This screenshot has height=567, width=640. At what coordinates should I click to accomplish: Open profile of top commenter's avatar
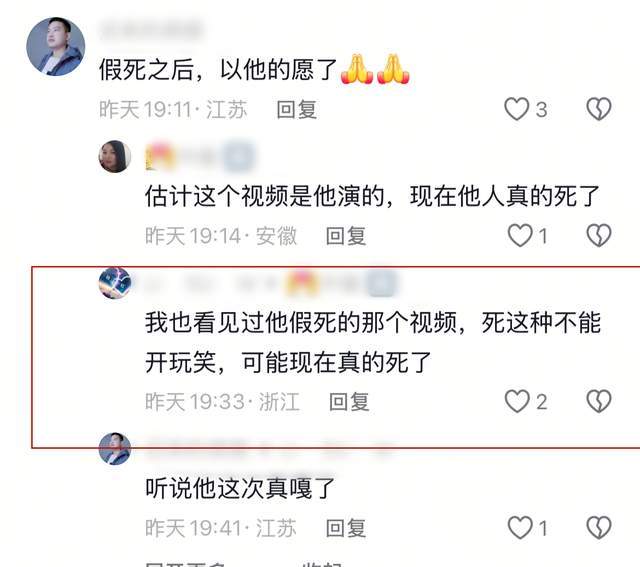coord(56,47)
